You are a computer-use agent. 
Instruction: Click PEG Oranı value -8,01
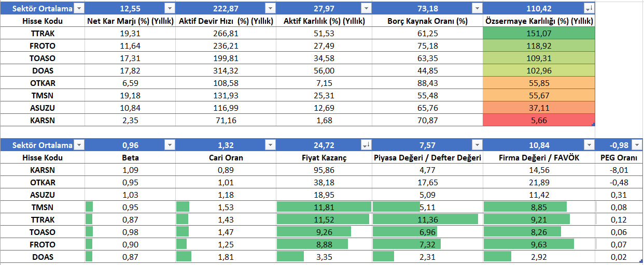pyautogui.click(x=619, y=170)
